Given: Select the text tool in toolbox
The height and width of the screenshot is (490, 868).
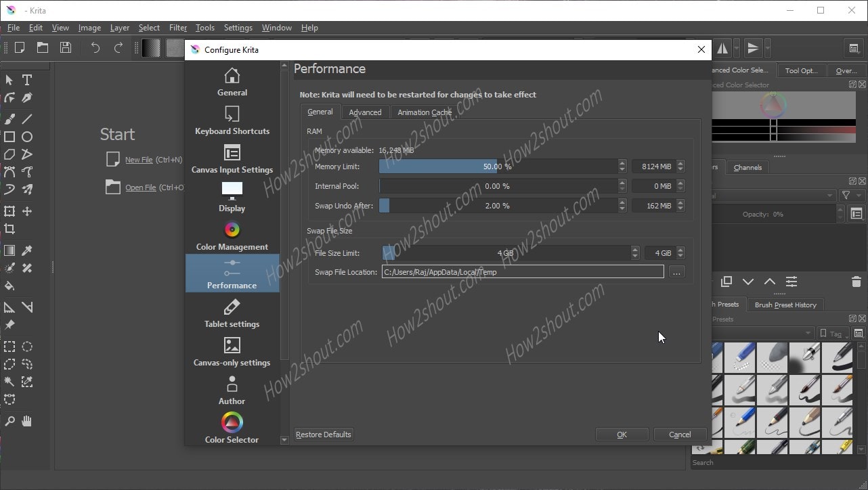Looking at the screenshot, I should coord(27,80).
